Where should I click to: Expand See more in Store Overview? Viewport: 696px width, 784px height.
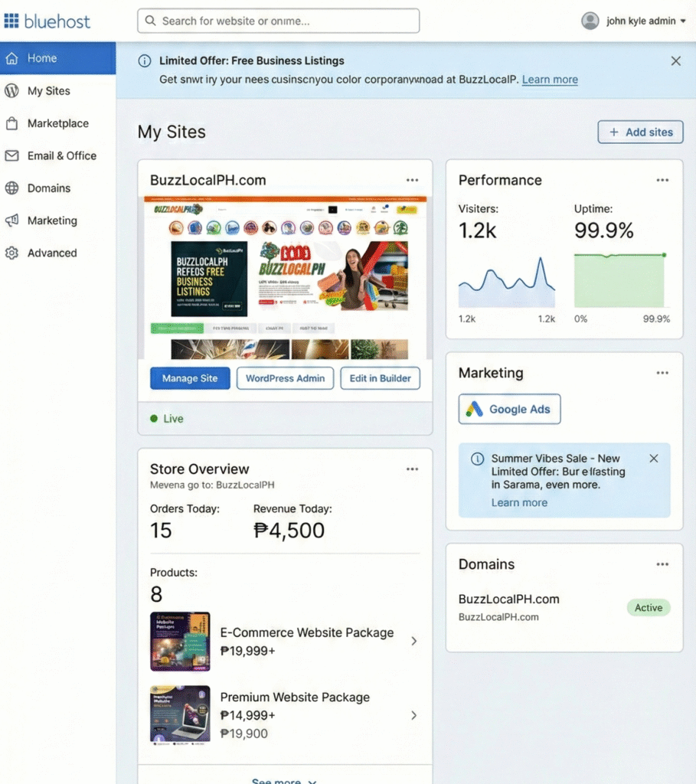tap(283, 780)
